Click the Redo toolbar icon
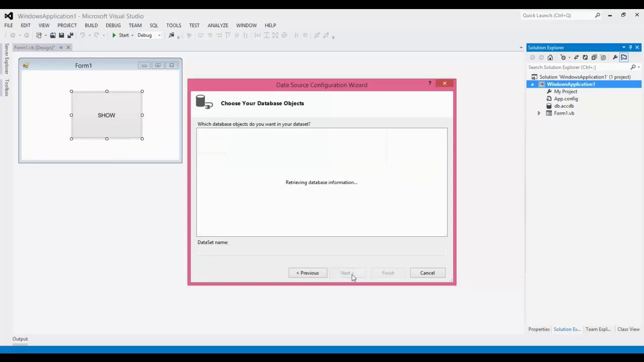 click(96, 35)
